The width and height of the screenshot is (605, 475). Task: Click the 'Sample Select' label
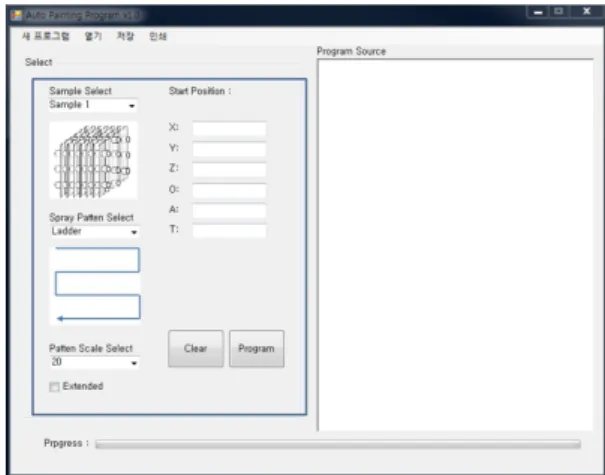tap(80, 91)
